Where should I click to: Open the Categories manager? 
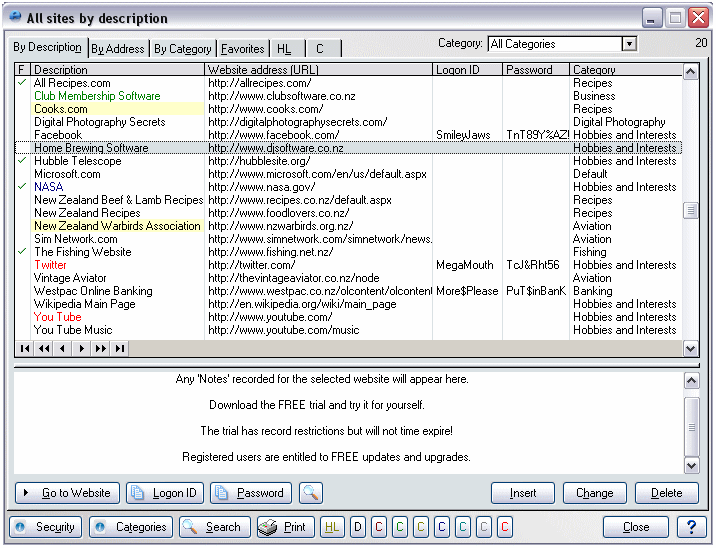(x=131, y=527)
